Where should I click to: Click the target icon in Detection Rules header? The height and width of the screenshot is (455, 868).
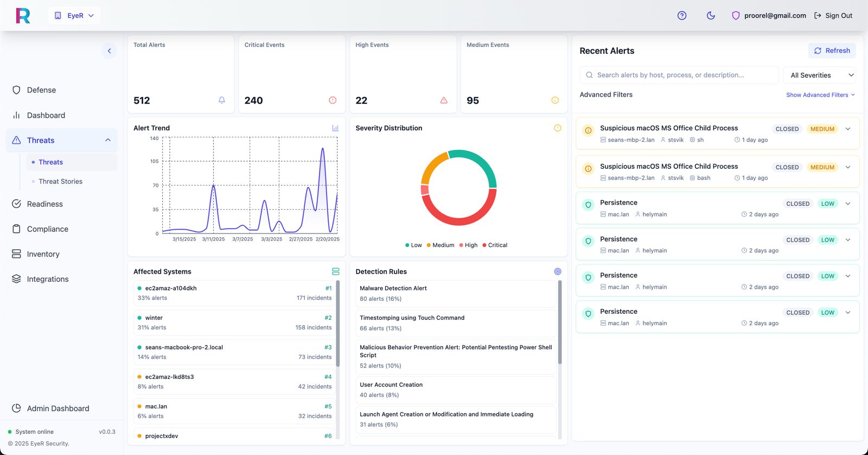point(558,271)
